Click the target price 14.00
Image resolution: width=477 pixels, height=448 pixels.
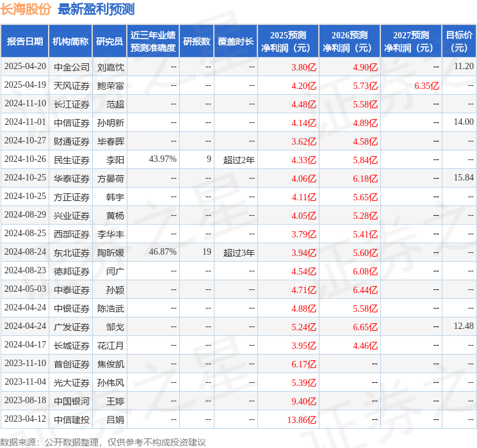[464, 122]
